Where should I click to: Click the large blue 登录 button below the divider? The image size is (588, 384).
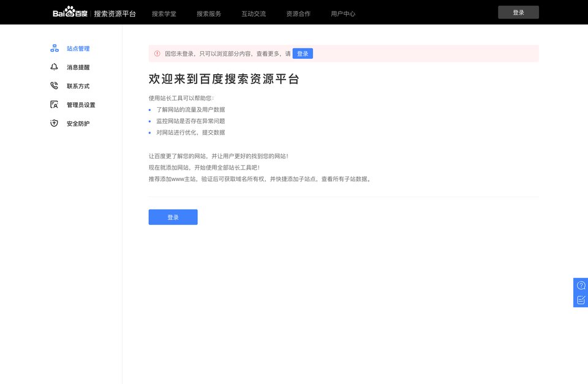point(173,217)
